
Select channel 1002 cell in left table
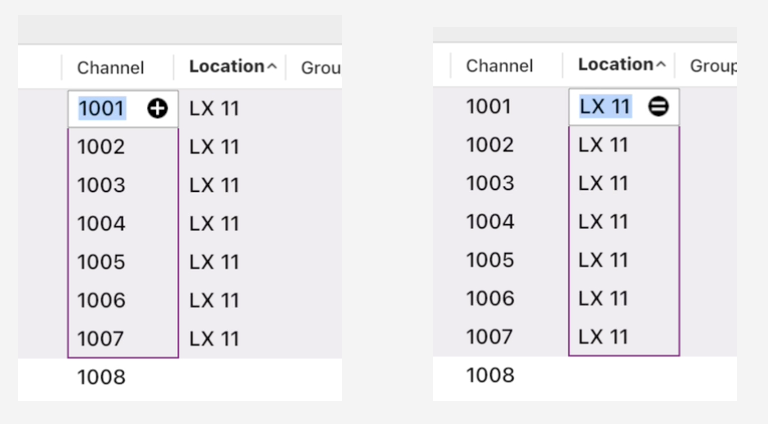coord(101,147)
